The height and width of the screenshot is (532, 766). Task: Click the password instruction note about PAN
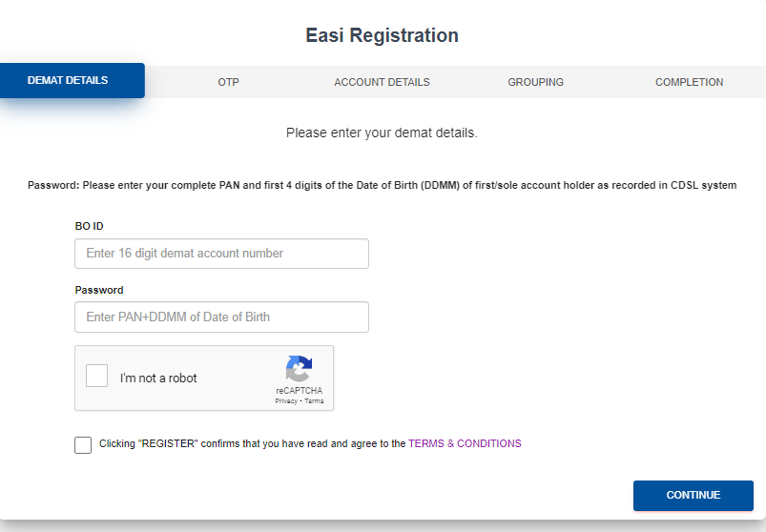pos(382,185)
